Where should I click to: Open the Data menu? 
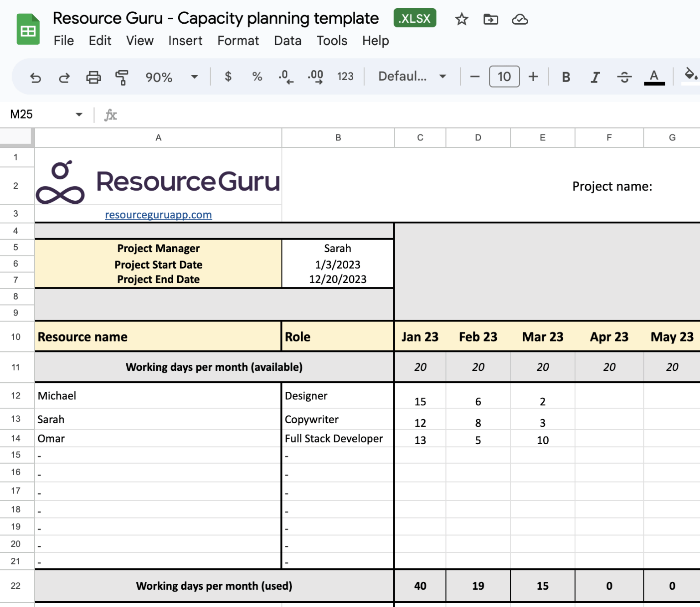(288, 41)
